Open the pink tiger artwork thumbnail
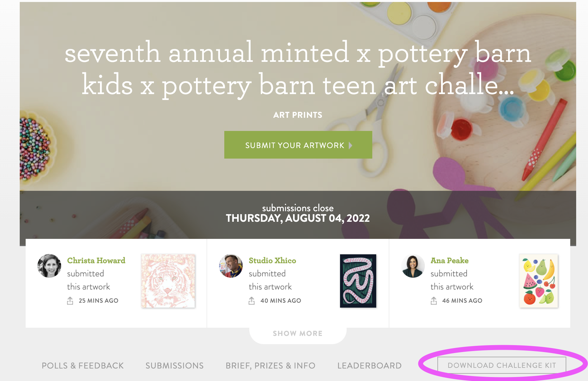Viewport: 588px width, 381px height. [x=168, y=281]
